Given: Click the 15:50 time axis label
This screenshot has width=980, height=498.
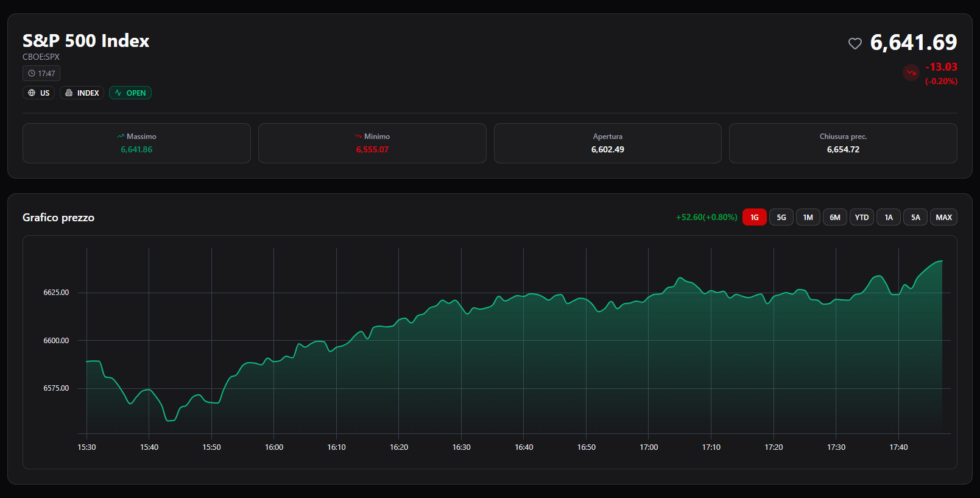Looking at the screenshot, I should coord(211,447).
